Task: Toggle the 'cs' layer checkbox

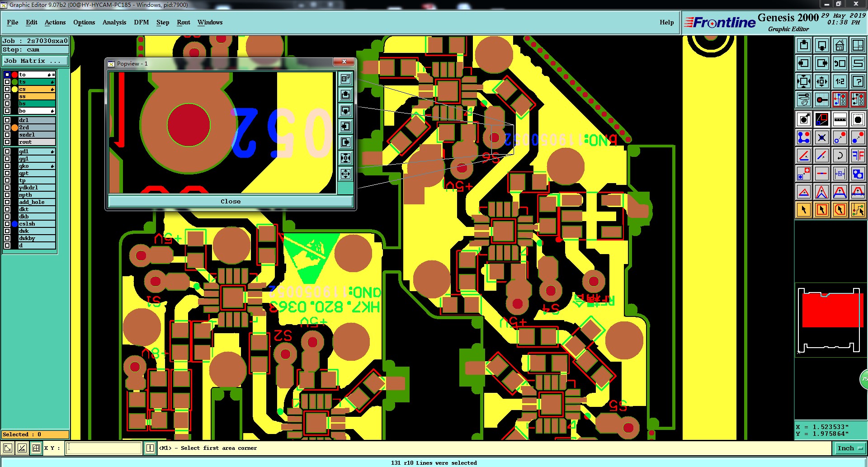Action: pyautogui.click(x=7, y=89)
